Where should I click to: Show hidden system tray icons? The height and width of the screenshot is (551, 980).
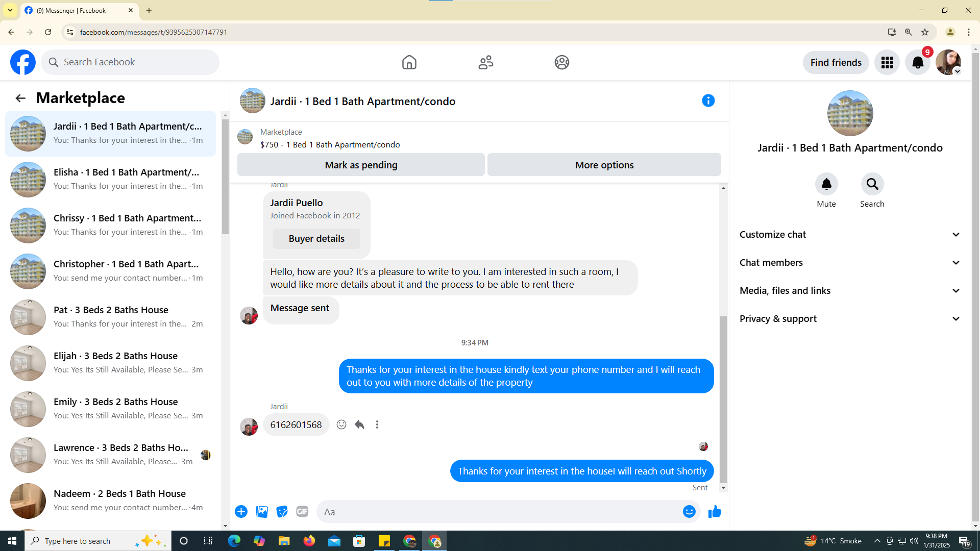click(x=877, y=541)
